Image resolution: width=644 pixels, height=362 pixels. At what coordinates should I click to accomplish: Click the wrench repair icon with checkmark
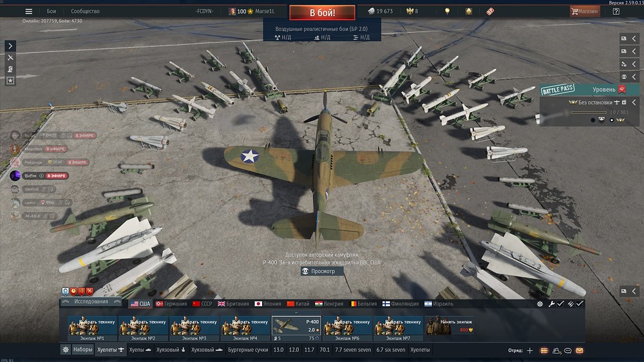click(x=556, y=304)
